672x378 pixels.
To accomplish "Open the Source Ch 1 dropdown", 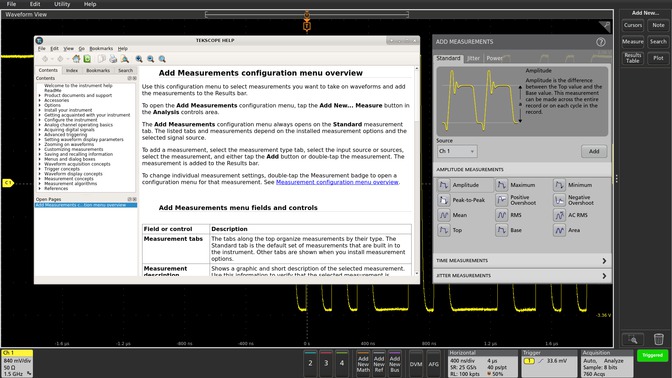I will [457, 151].
